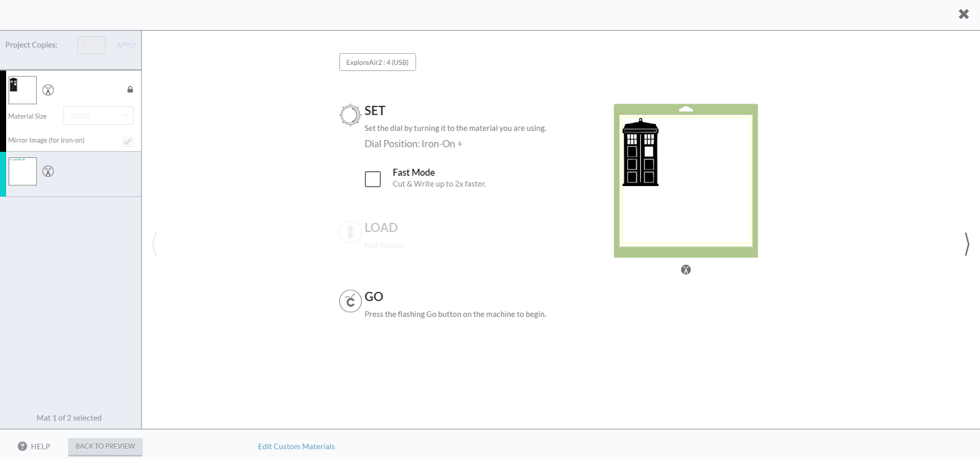This screenshot has width=980, height=459.
Task: Click the cut icon below the mat preview
Action: [686, 270]
